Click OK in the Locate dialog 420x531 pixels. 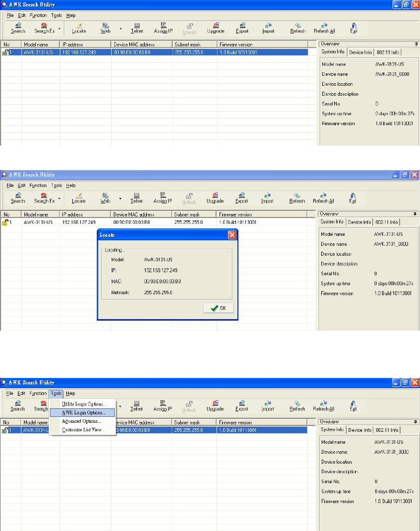(x=218, y=308)
